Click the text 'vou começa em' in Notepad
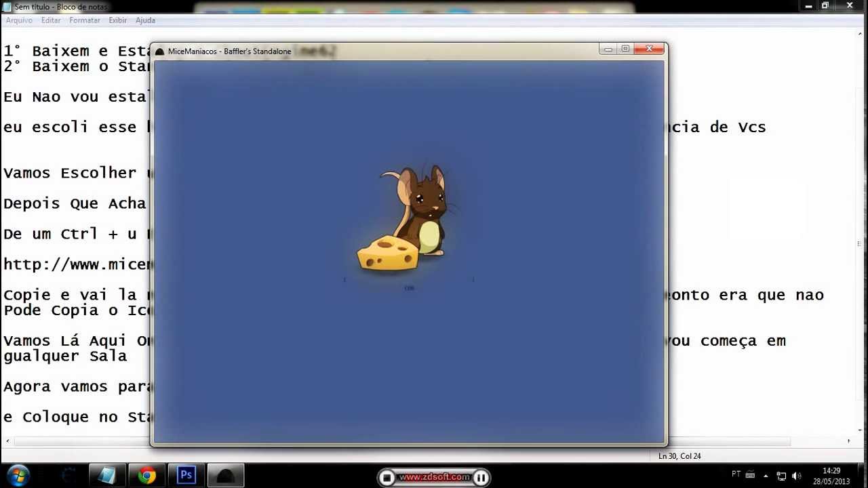The height and width of the screenshot is (488, 868). click(727, 341)
